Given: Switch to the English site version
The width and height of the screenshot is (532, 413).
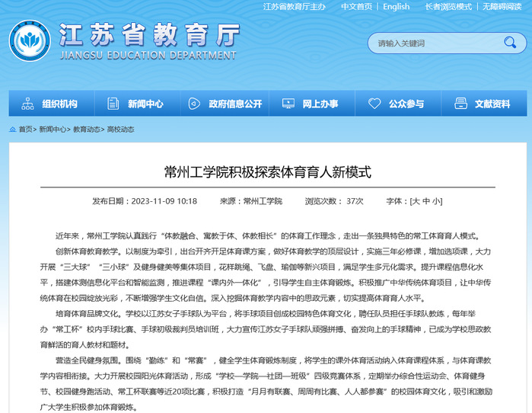Looking at the screenshot, I should [x=396, y=7].
